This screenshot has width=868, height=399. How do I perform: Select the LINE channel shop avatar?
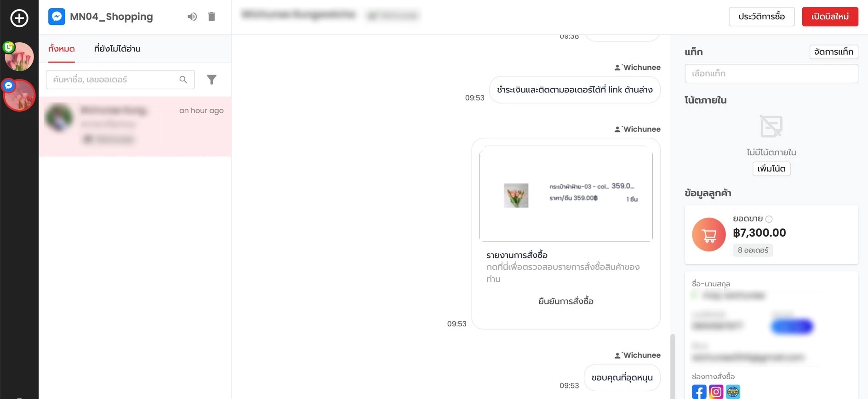pos(19,57)
